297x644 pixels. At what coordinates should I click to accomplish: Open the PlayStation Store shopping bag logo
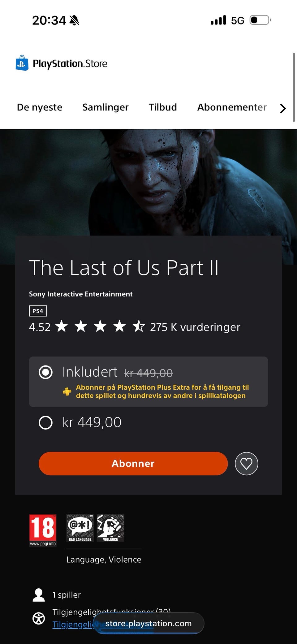pos(22,63)
